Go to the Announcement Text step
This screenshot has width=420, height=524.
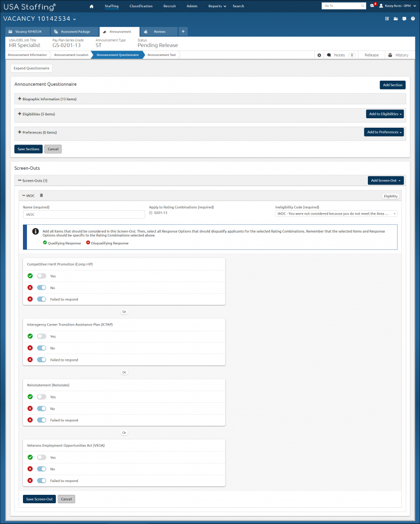162,55
